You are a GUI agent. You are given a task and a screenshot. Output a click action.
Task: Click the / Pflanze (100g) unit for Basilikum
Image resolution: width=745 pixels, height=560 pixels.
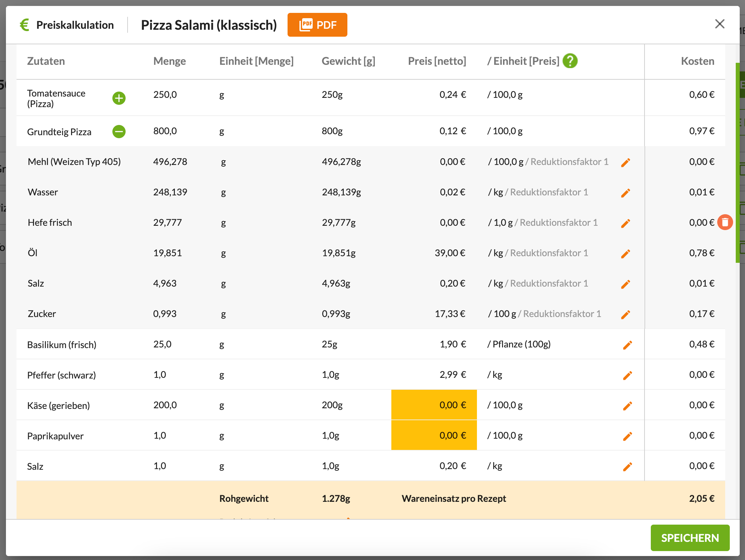[519, 344]
